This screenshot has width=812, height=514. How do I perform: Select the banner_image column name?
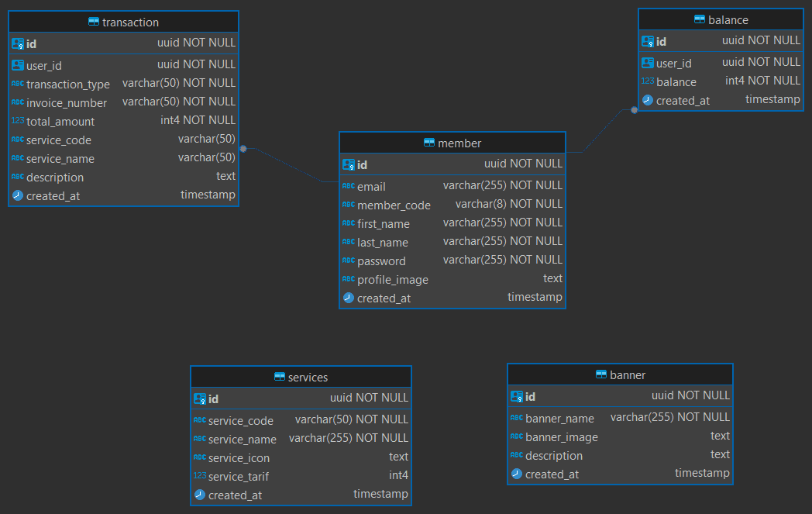(562, 437)
